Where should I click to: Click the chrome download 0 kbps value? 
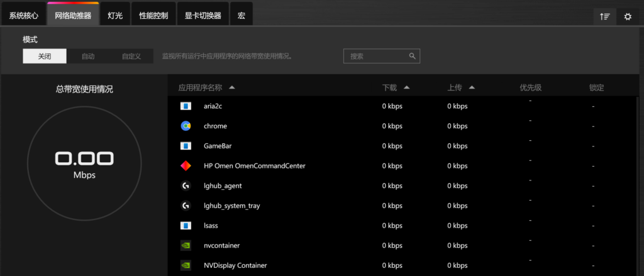point(392,126)
